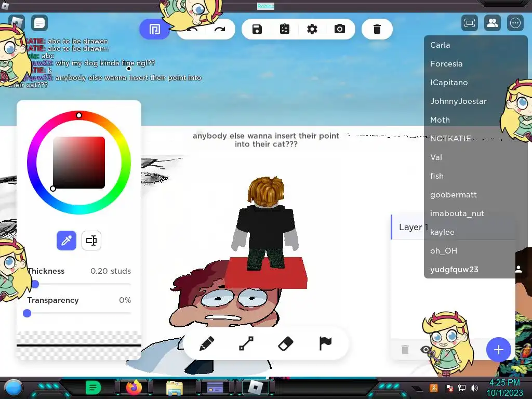Click the taskbar clock 4:25 PM
This screenshot has height=399, width=532.
click(504, 383)
